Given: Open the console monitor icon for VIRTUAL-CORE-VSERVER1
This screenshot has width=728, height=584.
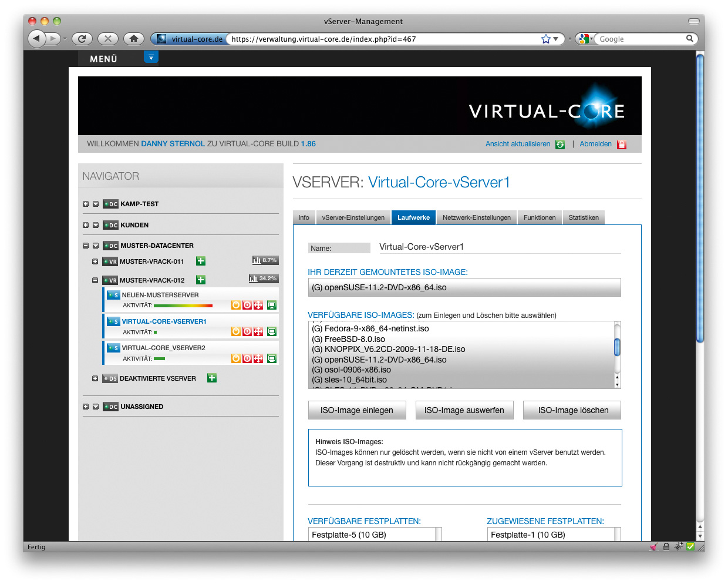Looking at the screenshot, I should (x=271, y=331).
